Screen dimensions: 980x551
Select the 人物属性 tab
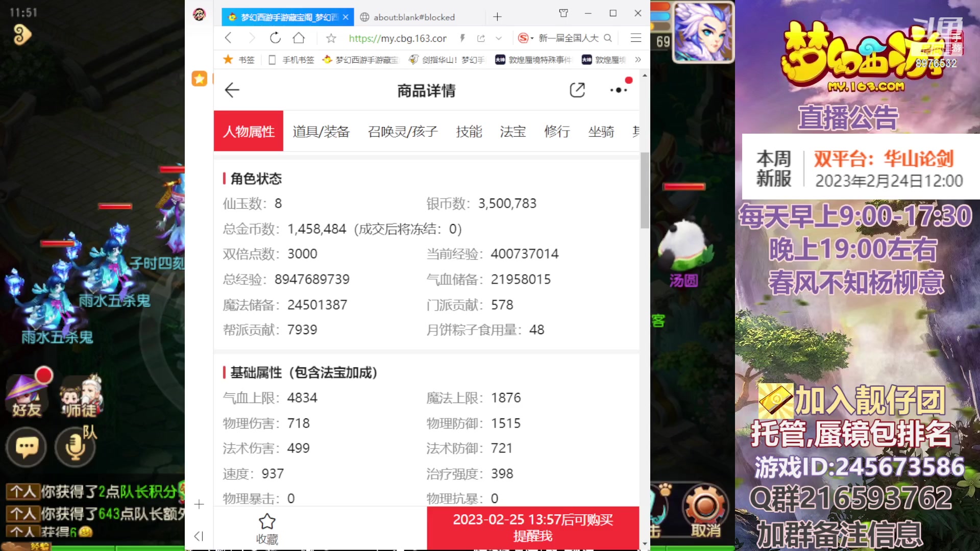click(x=249, y=131)
